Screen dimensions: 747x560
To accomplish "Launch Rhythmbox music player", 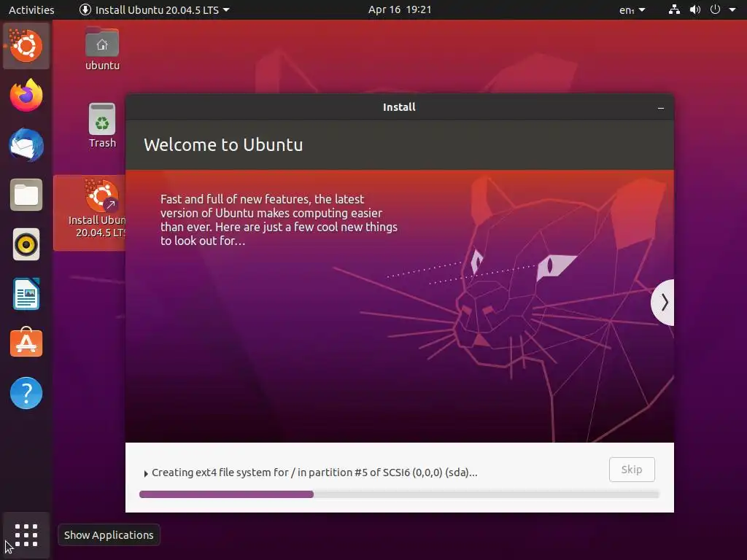I will click(x=26, y=244).
